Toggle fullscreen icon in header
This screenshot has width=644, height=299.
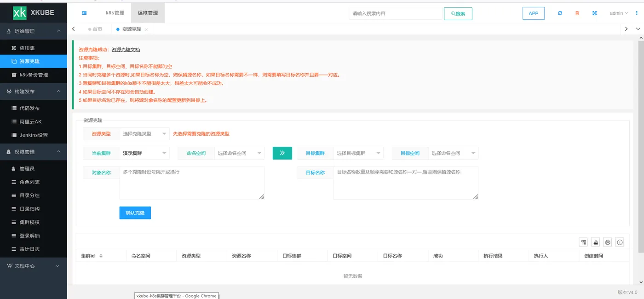(594, 13)
